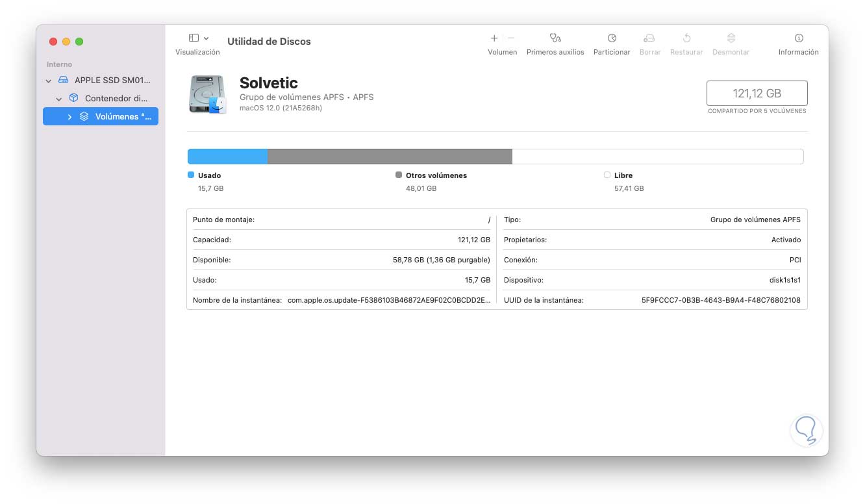865x504 pixels.
Task: Click the gray other volumes bar segment
Action: coord(390,157)
